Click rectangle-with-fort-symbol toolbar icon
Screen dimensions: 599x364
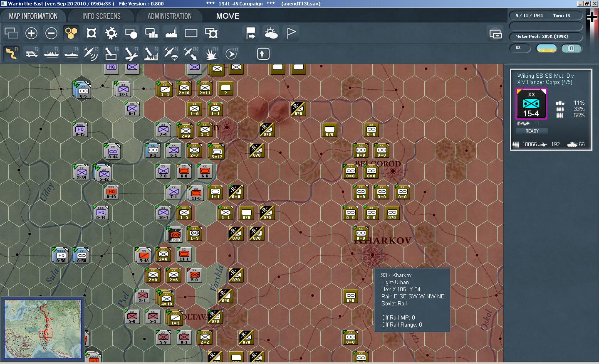coord(211,33)
